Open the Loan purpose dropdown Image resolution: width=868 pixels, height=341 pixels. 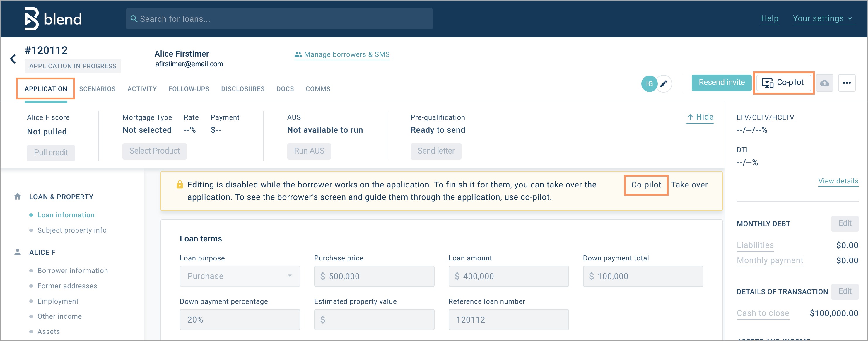point(240,276)
